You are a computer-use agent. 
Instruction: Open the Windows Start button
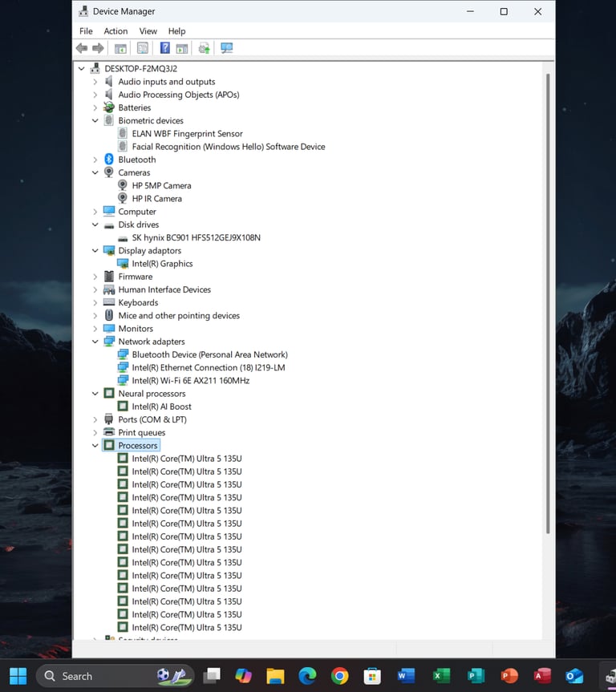(x=18, y=676)
